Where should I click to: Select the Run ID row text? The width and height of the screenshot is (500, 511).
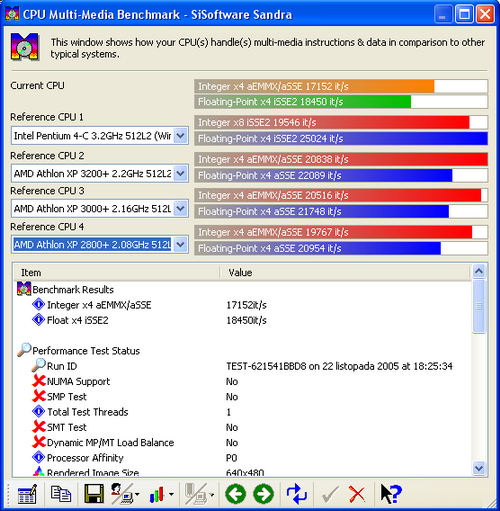point(62,366)
